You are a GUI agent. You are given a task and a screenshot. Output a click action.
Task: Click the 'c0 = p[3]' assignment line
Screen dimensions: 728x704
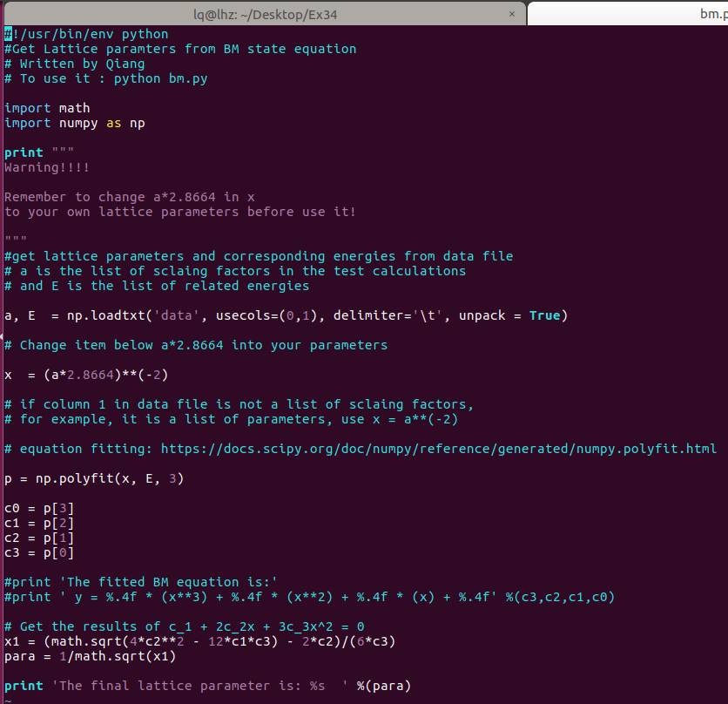pos(39,508)
